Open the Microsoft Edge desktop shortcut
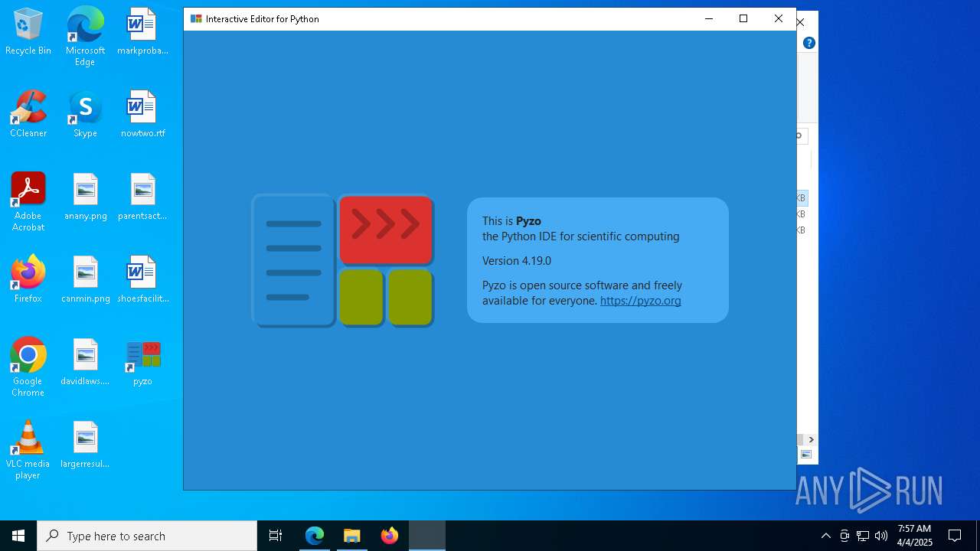 (x=85, y=36)
